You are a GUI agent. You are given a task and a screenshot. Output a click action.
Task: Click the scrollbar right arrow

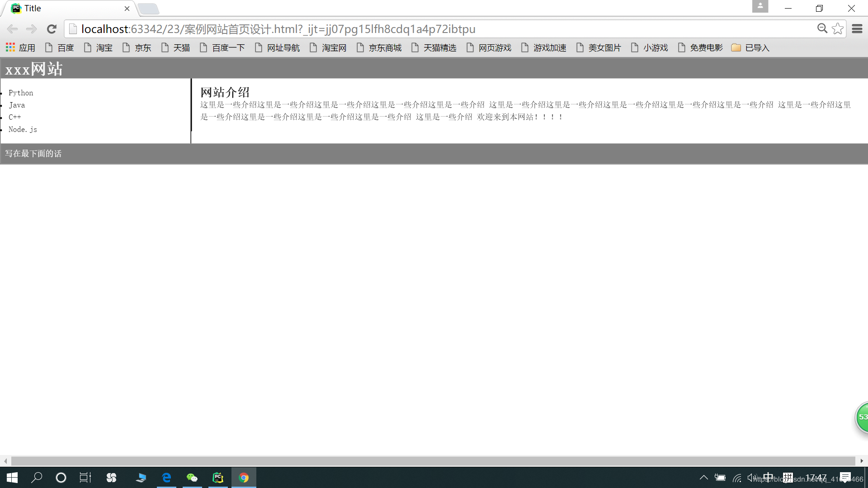[x=862, y=461]
